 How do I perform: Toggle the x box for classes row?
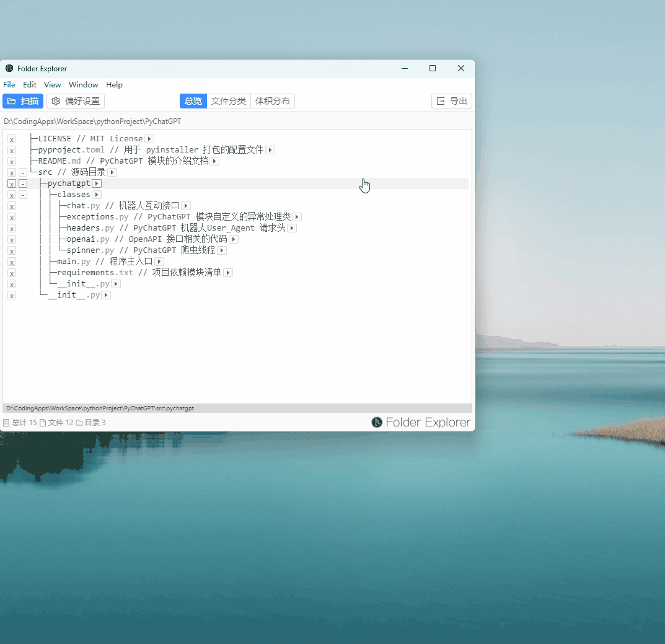tap(12, 195)
